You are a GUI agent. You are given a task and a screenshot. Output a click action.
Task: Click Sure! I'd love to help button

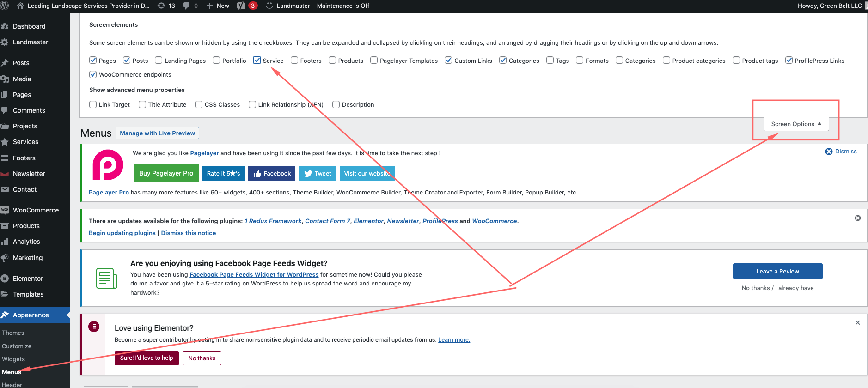pyautogui.click(x=147, y=358)
